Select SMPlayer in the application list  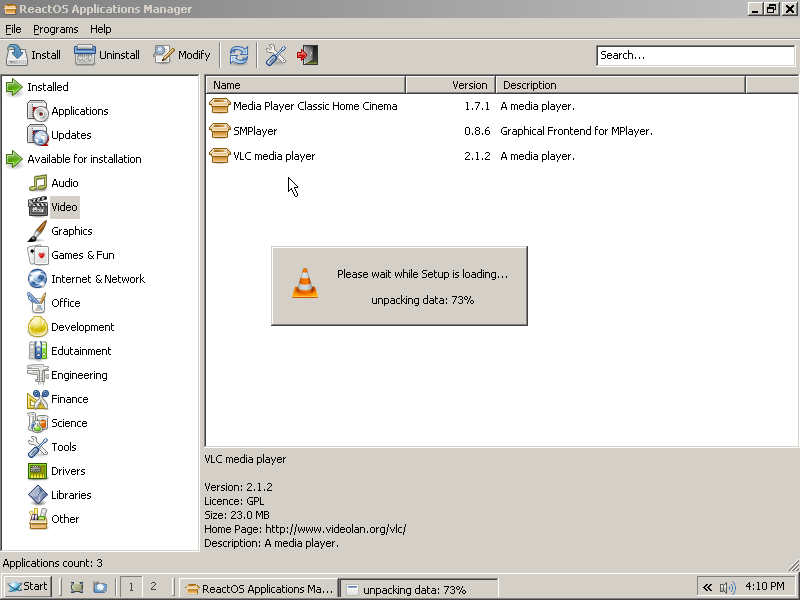255,131
